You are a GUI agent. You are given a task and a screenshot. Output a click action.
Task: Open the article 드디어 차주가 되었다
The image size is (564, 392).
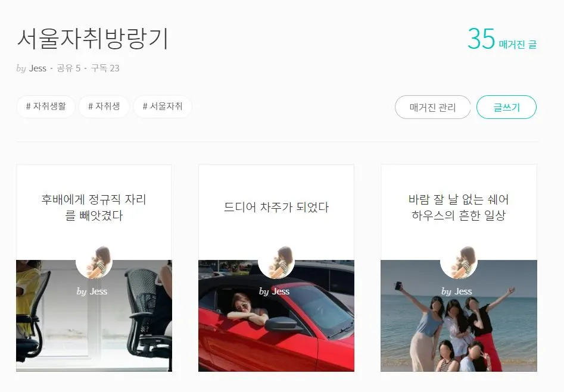click(x=276, y=208)
